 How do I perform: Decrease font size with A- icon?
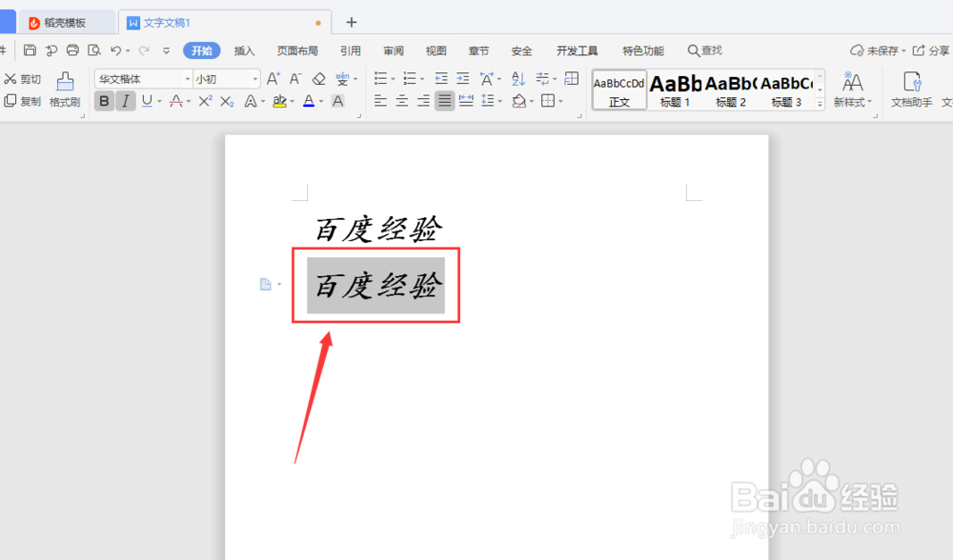click(x=295, y=79)
